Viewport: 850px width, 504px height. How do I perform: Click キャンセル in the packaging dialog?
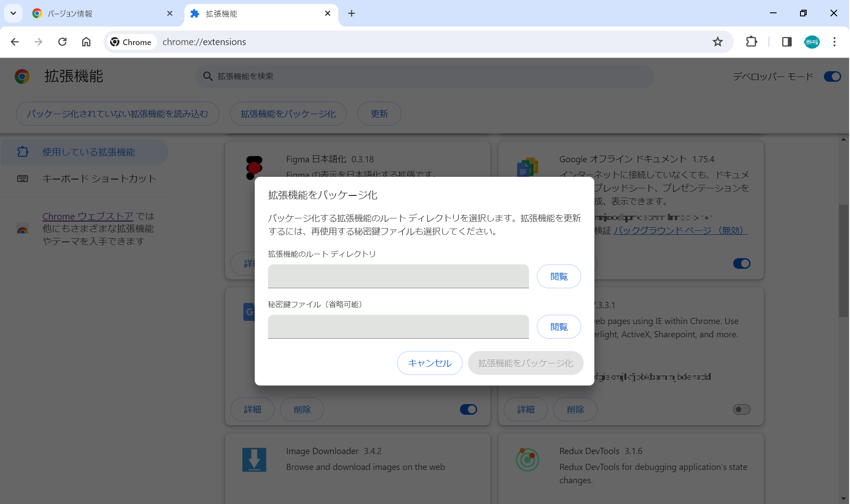point(429,363)
